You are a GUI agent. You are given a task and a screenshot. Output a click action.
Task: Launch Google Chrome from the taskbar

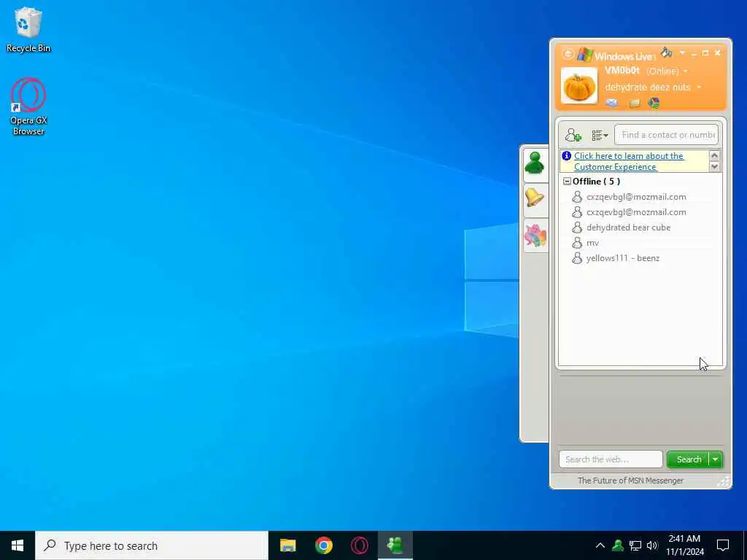point(323,545)
